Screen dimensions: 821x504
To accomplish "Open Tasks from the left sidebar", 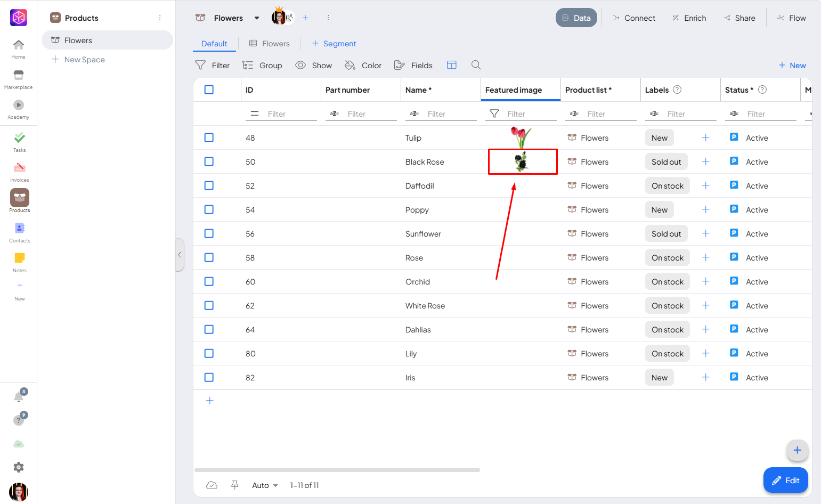I will tap(19, 142).
